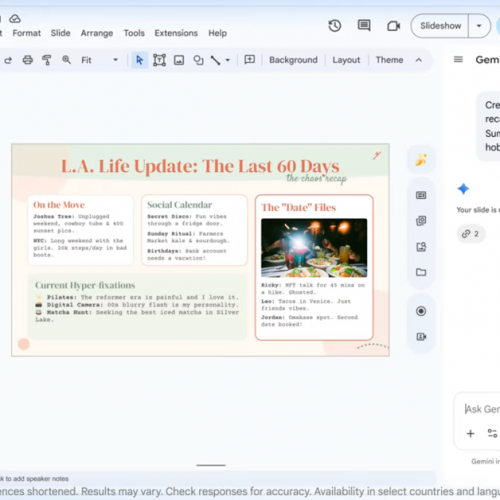Click the speaker notes resize handle bar

click(x=211, y=465)
